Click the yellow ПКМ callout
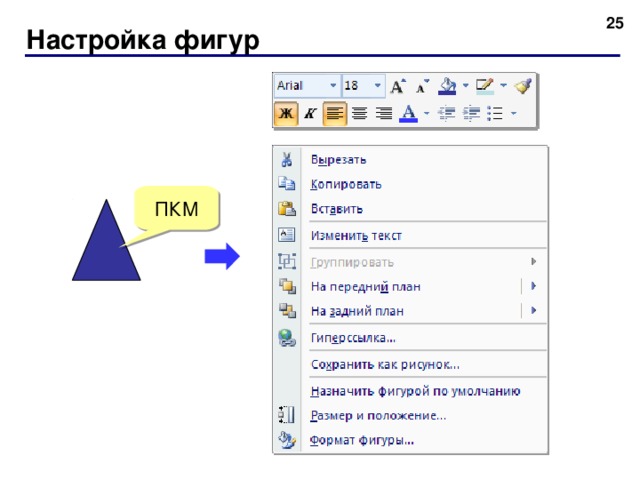Image resolution: width=640 pixels, height=480 pixels. (x=177, y=209)
